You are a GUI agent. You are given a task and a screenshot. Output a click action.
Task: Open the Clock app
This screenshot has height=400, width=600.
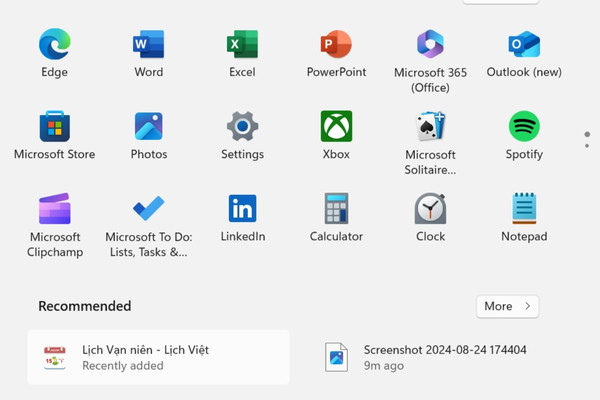(430, 209)
